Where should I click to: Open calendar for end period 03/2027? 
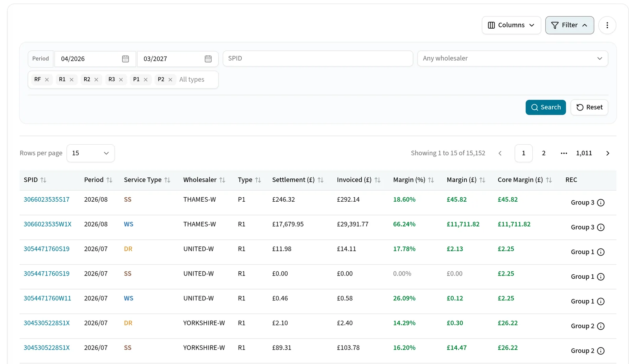(x=208, y=59)
